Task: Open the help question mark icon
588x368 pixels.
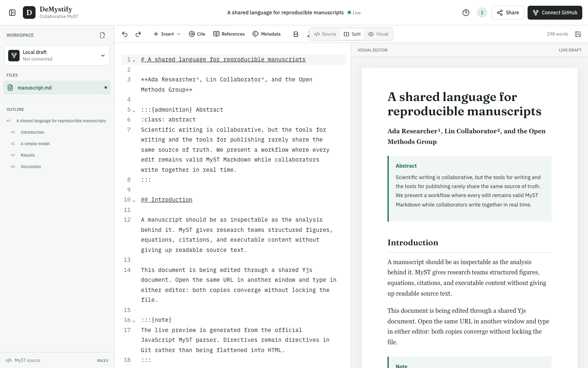Action: [466, 13]
